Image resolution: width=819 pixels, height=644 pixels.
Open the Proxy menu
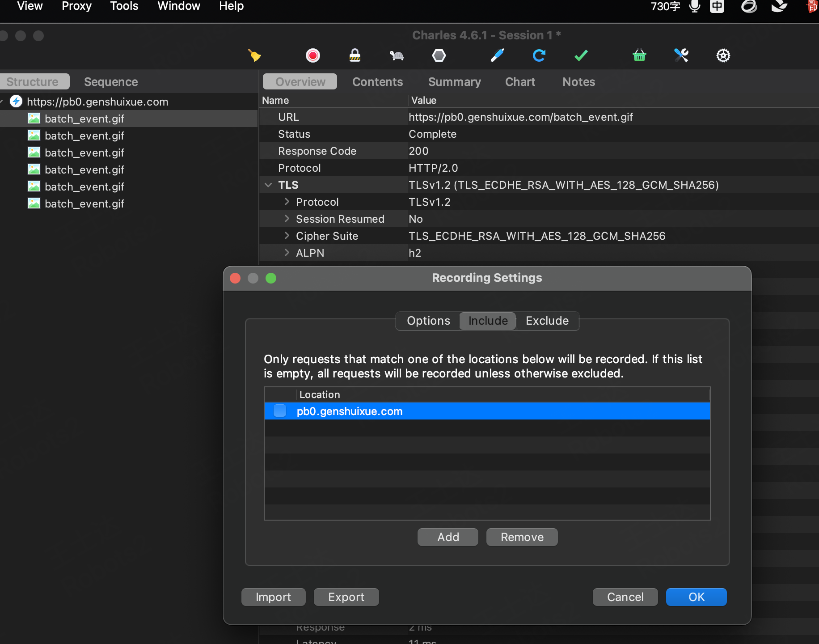(76, 6)
